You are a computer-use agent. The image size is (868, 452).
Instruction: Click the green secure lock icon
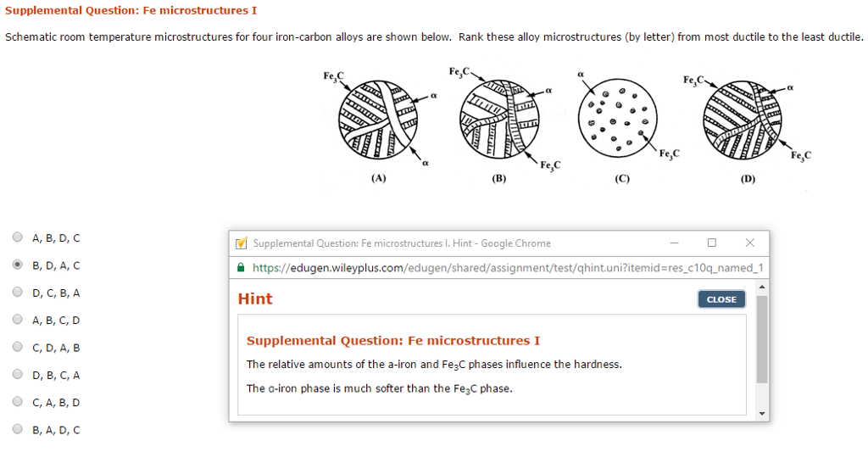(241, 267)
